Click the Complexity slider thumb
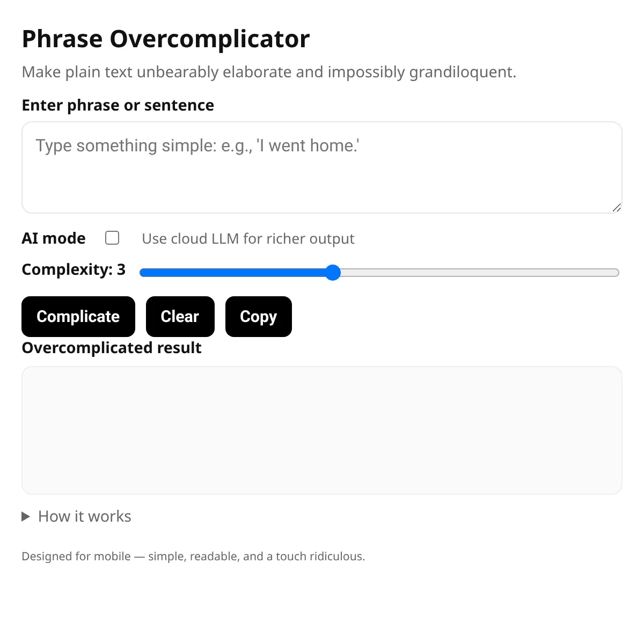 point(333,273)
